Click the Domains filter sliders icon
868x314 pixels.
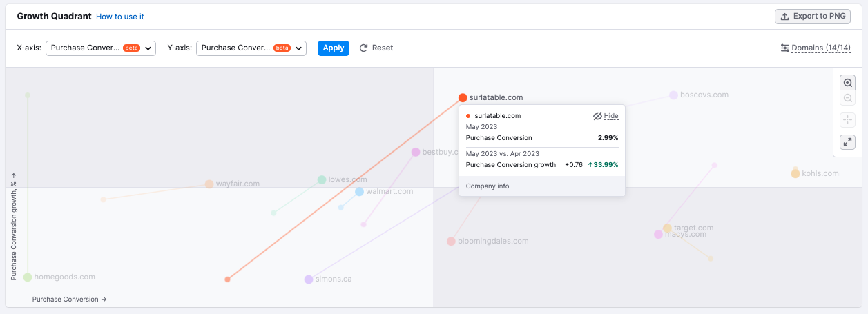coord(784,48)
